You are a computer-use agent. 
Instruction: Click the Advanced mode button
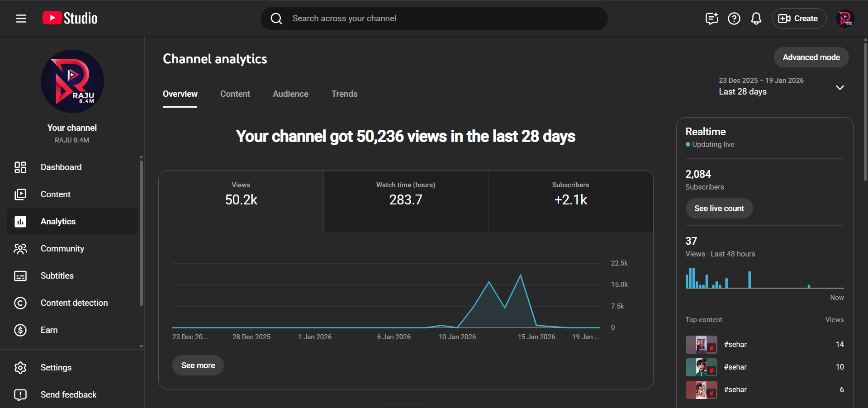[811, 57]
